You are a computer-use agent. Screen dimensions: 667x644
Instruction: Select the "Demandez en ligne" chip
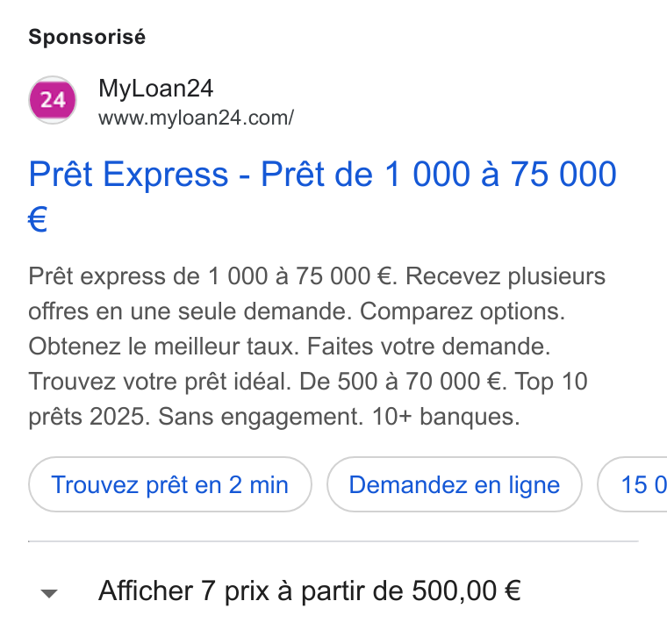(455, 484)
